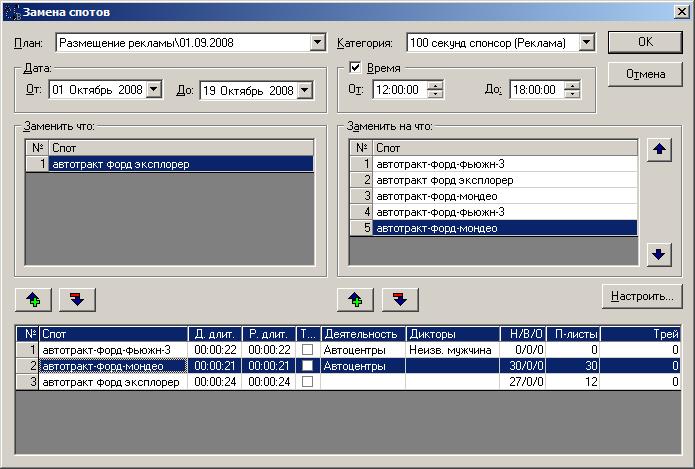Click the 30/0/0 cell in the мондео row
The width and height of the screenshot is (695, 469).
coord(523,366)
